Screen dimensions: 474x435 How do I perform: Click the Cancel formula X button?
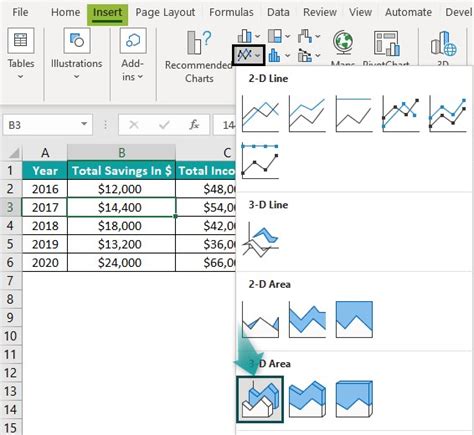134,125
